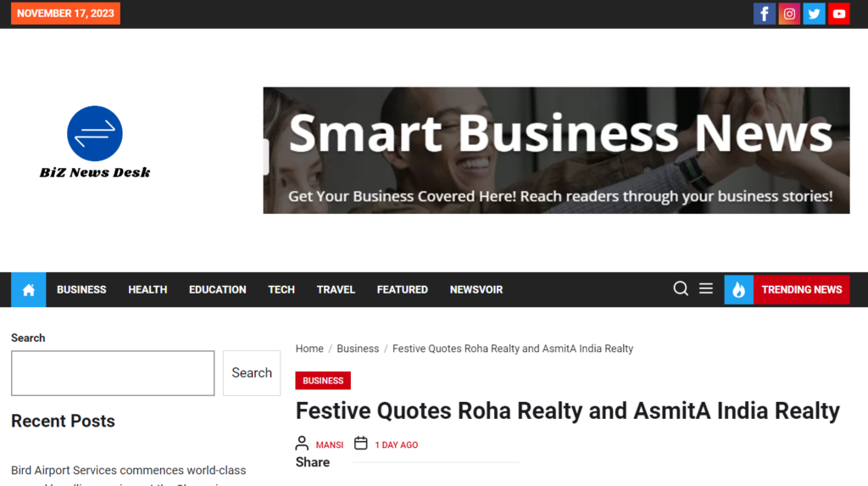Image resolution: width=868 pixels, height=486 pixels.
Task: Open the Twitter social icon
Action: pos(814,14)
